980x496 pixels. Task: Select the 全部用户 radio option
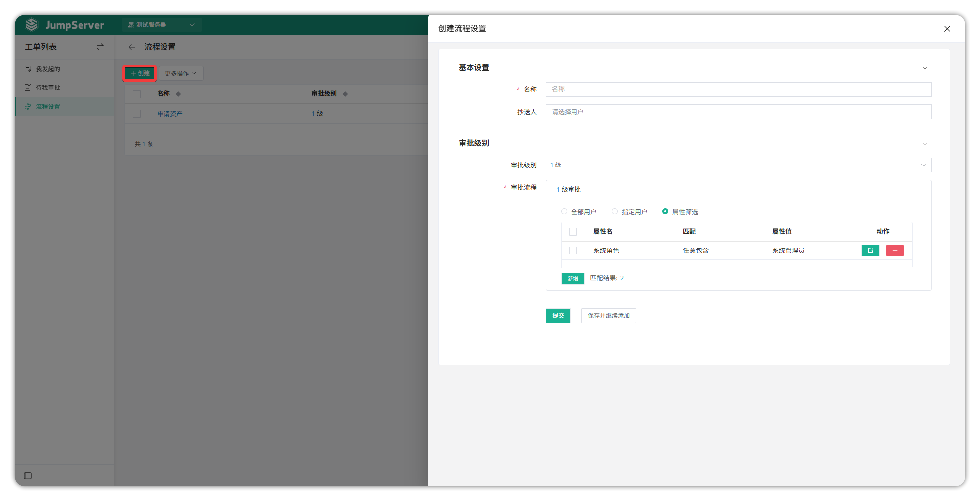pos(564,212)
